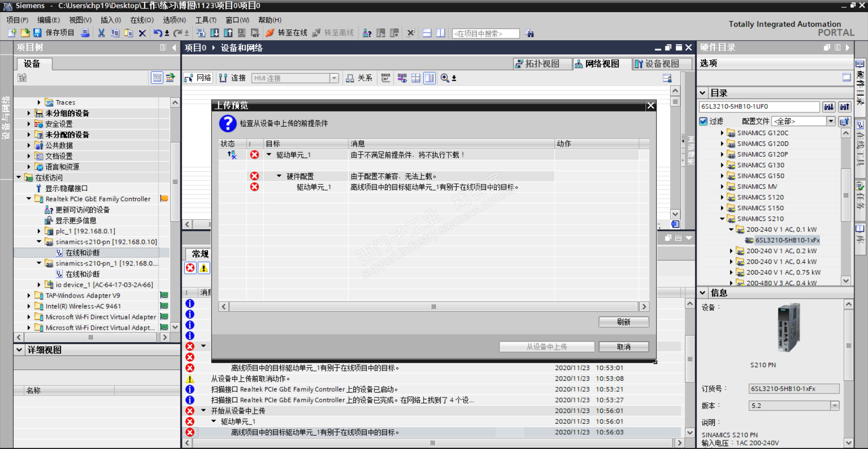Click the 在项目中搜索 search field
The height and width of the screenshot is (449, 868).
pos(486,33)
